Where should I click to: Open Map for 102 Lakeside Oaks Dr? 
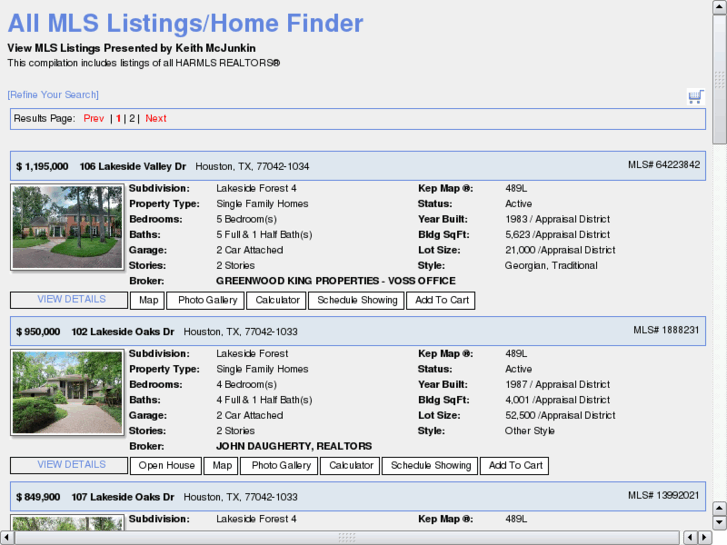[x=222, y=465]
